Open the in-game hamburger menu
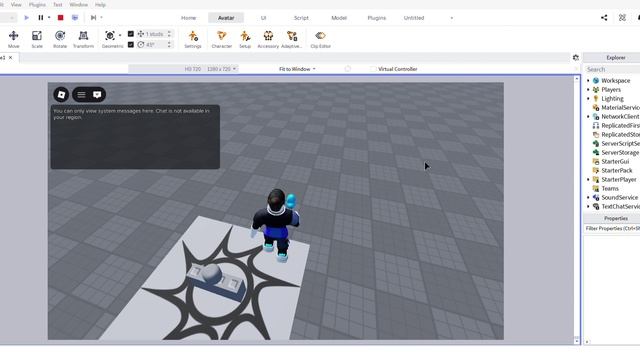 [81, 95]
